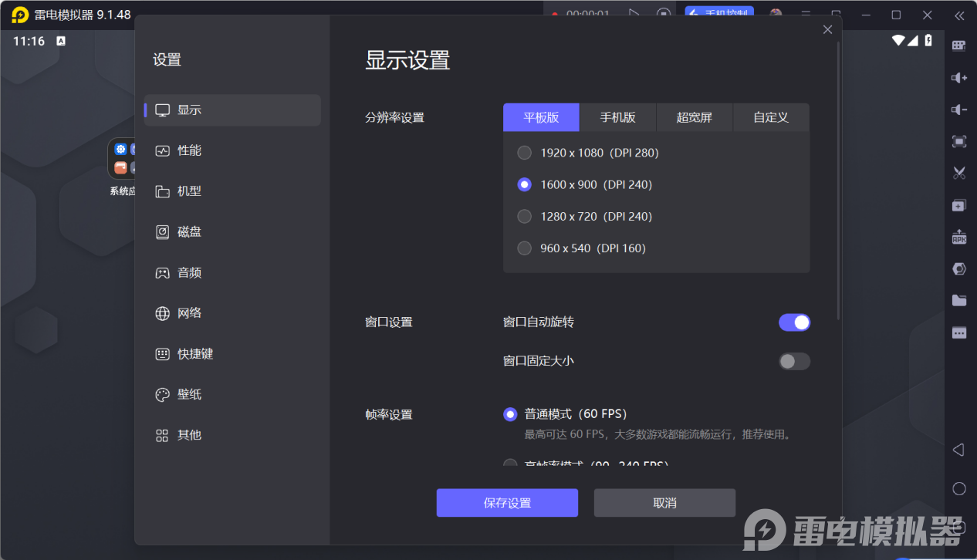Click the volume up icon
Image resolution: width=977 pixels, height=560 pixels.
click(958, 78)
